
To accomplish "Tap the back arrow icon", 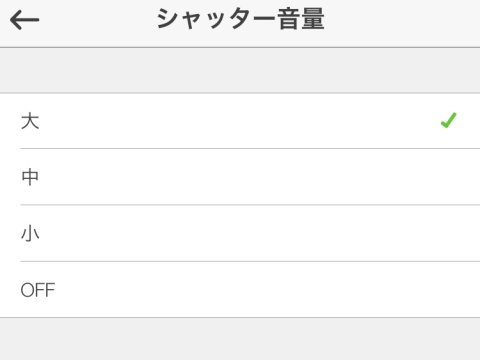I will (x=25, y=20).
